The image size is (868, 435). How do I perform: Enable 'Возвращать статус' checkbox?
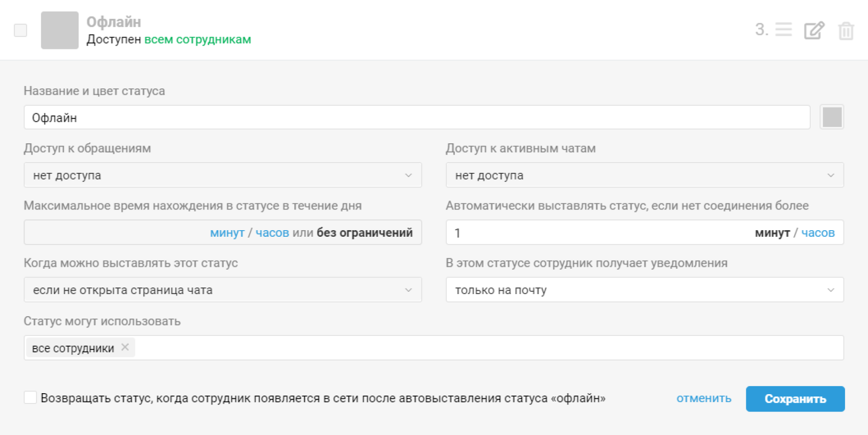point(30,397)
